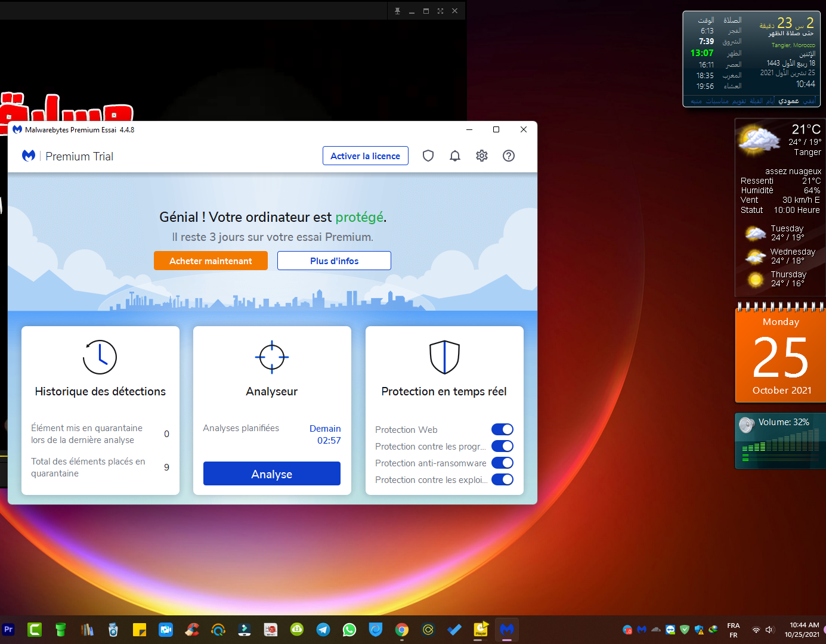826x644 pixels.
Task: Click the pin icon in the background window
Action: tap(397, 11)
